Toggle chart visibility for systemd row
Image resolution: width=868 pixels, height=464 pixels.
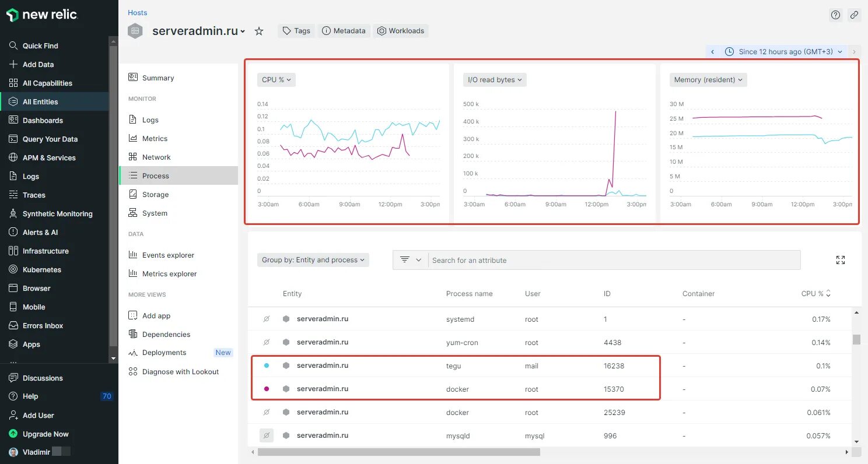pyautogui.click(x=267, y=319)
